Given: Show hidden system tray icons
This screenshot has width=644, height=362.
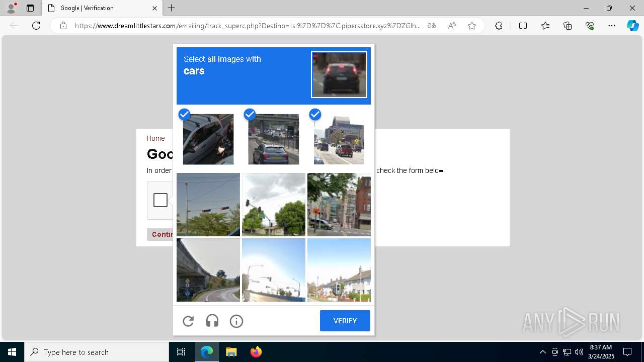Looking at the screenshot, I should pyautogui.click(x=542, y=352).
